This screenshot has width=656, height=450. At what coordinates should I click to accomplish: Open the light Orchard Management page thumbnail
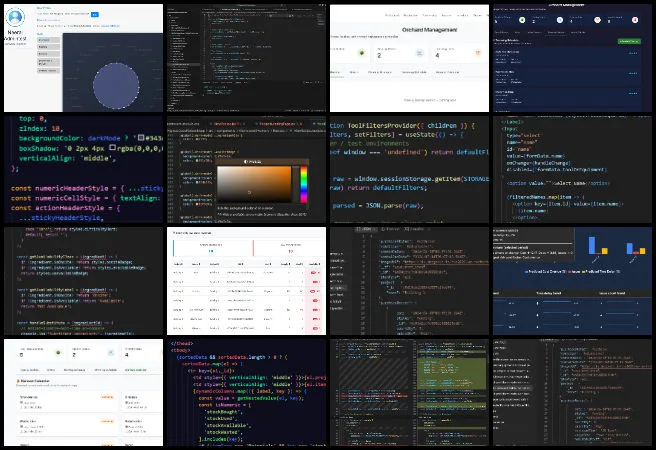click(x=409, y=58)
